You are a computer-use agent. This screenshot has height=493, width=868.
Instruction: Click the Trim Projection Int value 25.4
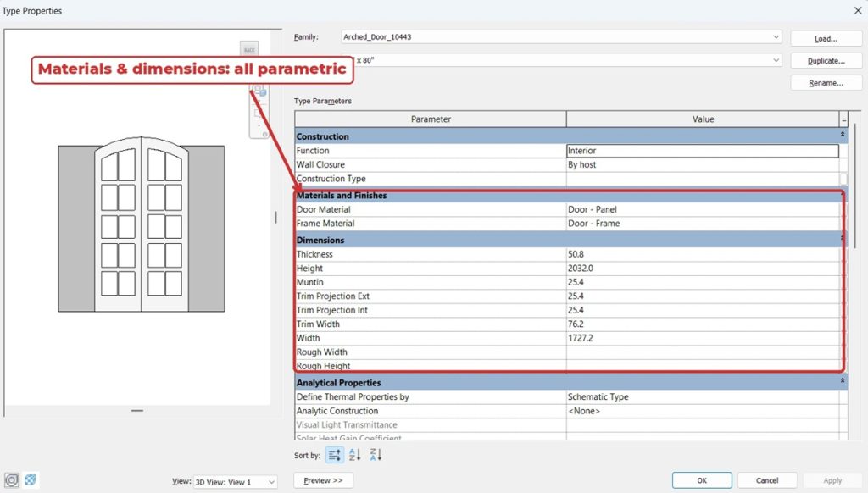coord(703,310)
